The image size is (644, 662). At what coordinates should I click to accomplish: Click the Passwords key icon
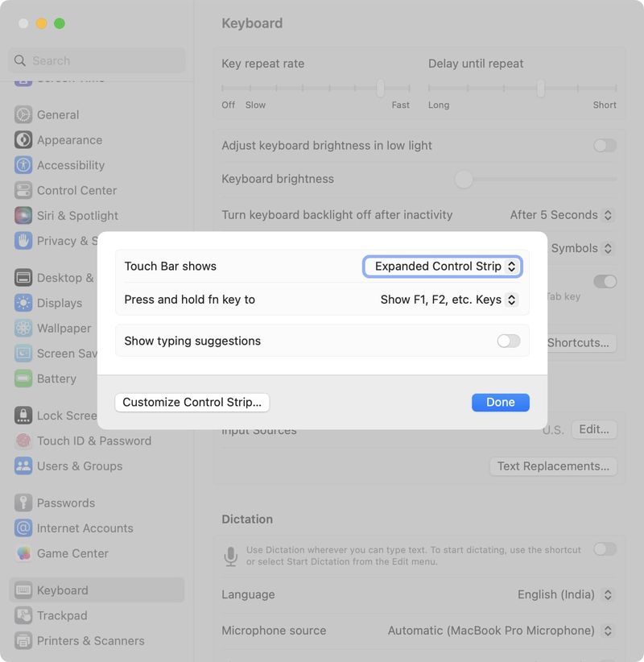click(x=23, y=503)
